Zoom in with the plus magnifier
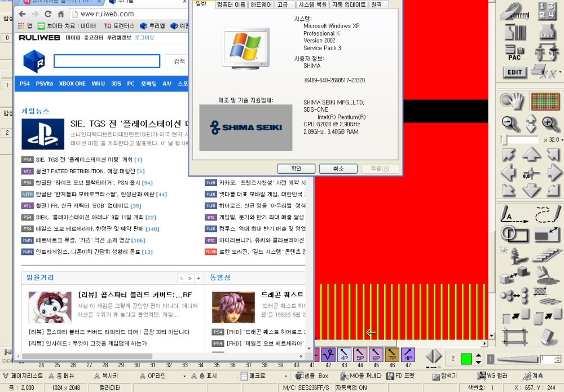Image resolution: width=564 pixels, height=392 pixels. click(551, 124)
